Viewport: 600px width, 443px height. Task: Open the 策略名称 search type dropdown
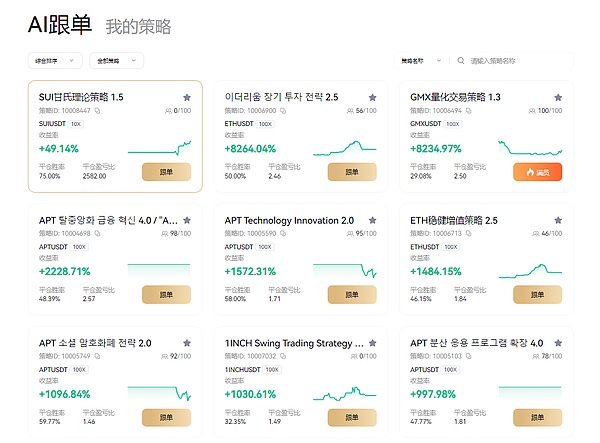point(421,60)
